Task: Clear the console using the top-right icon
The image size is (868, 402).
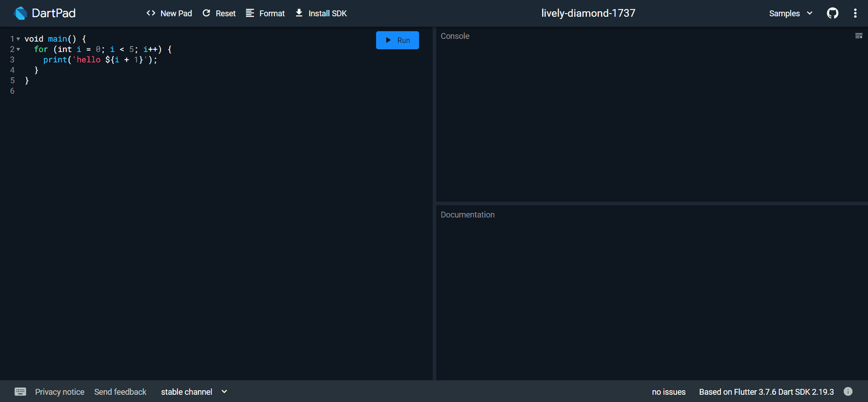Action: [x=858, y=36]
